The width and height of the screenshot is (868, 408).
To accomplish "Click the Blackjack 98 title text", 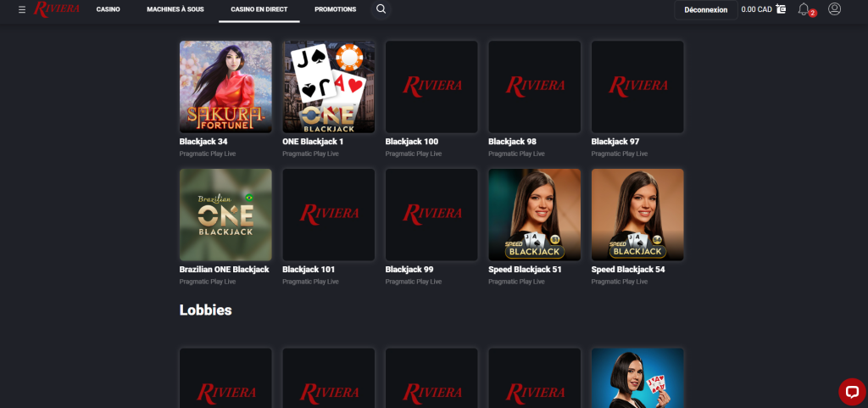I will click(x=512, y=142).
